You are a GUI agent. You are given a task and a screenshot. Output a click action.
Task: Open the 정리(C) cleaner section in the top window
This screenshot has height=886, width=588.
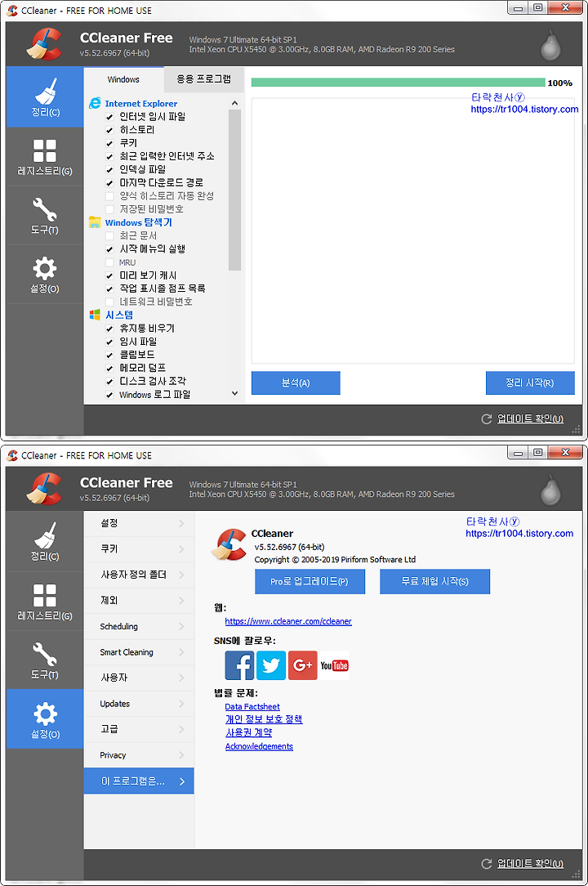point(45,96)
